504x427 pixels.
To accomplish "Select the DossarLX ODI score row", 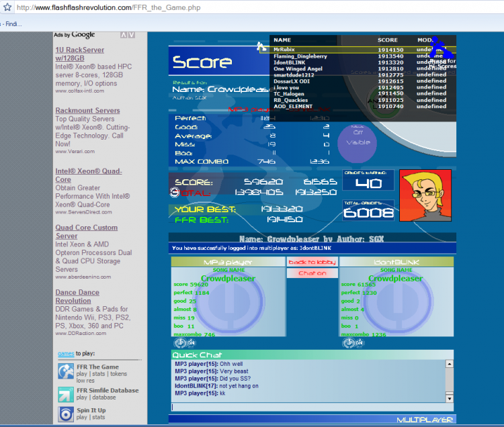I will click(x=360, y=81).
